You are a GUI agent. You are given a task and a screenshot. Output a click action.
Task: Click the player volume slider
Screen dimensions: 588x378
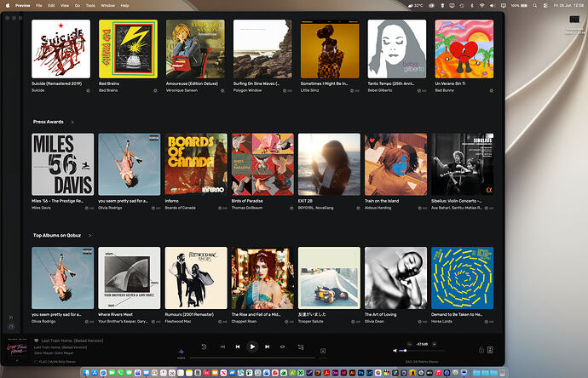422,351
